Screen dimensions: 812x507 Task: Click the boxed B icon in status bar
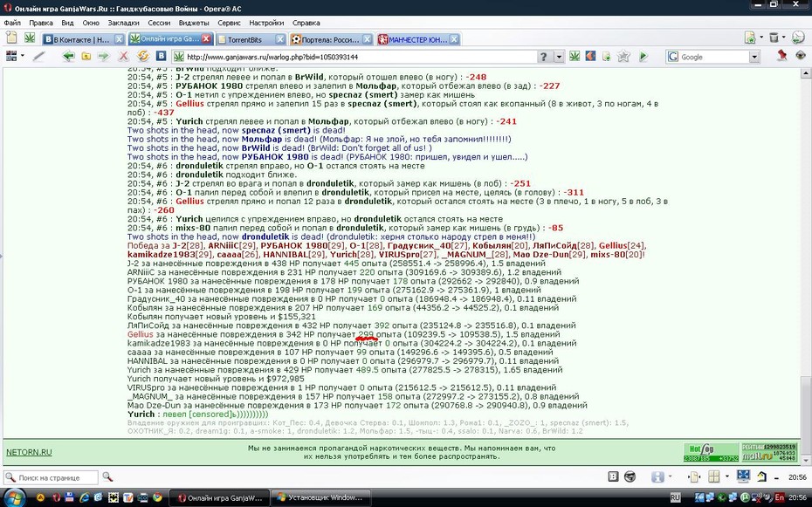613,476
